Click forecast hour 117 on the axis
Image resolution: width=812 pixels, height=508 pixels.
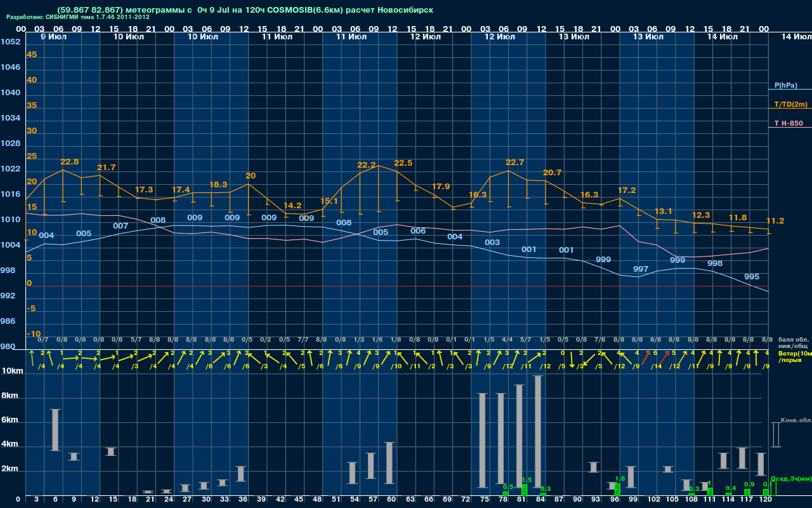[x=746, y=500]
